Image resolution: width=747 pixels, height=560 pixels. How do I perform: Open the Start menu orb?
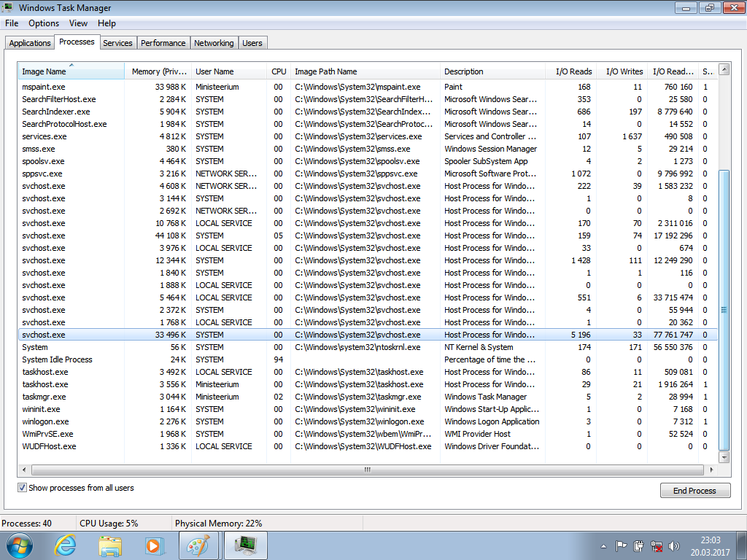tap(18, 545)
